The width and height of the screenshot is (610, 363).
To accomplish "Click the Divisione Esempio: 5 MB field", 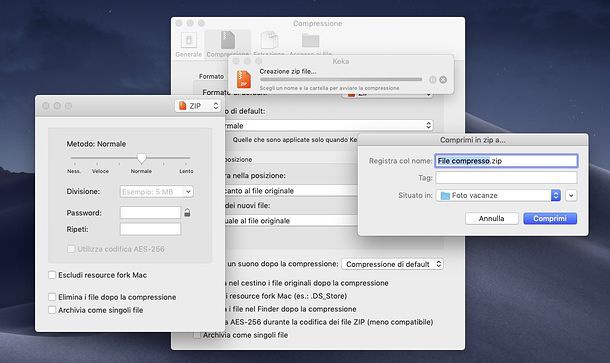I will 152,191.
